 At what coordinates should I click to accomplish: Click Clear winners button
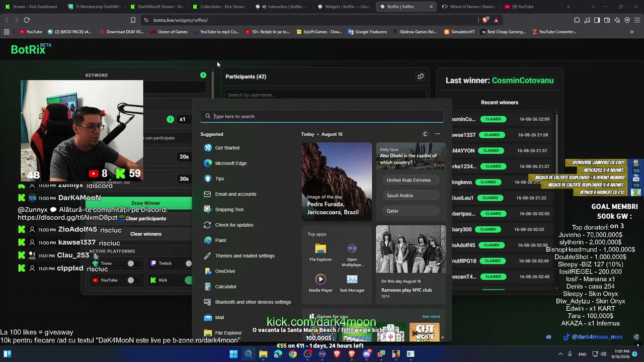click(146, 234)
